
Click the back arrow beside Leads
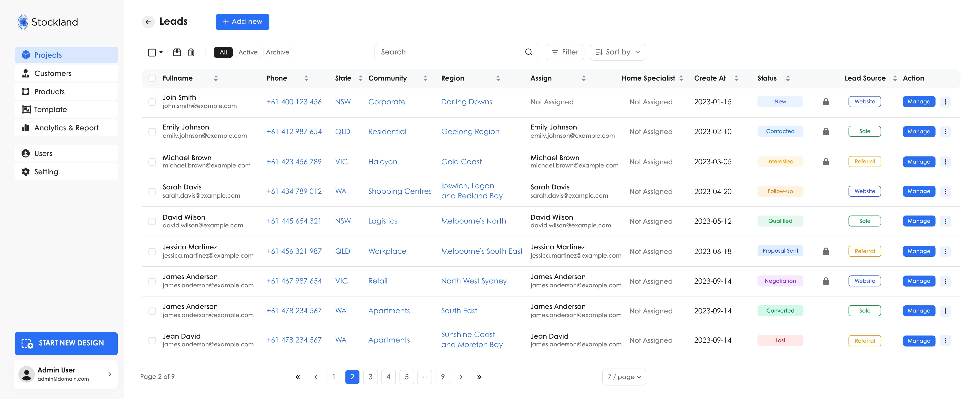[x=148, y=22]
